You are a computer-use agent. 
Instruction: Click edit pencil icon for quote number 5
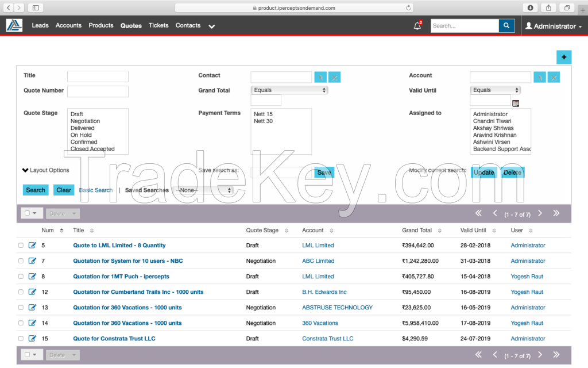coord(32,246)
